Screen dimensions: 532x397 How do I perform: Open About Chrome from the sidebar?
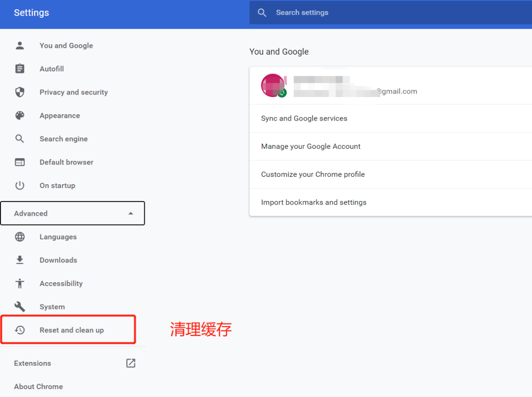(38, 387)
